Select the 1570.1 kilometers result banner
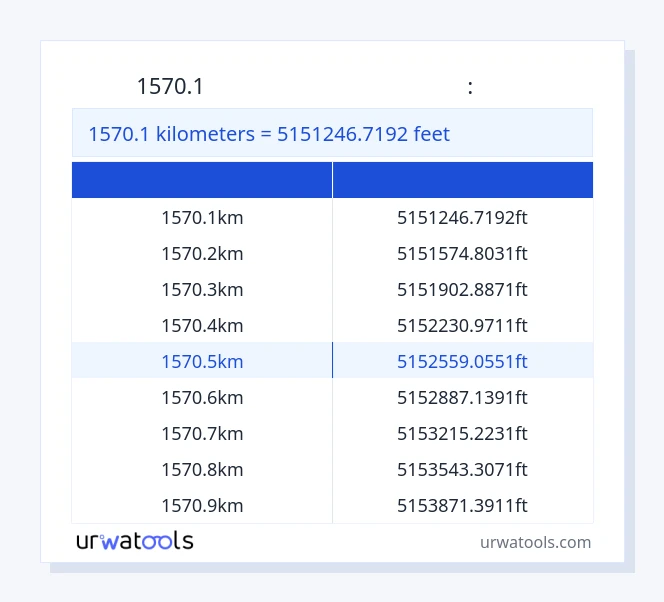Screen dimensions: 664x602 332,133
